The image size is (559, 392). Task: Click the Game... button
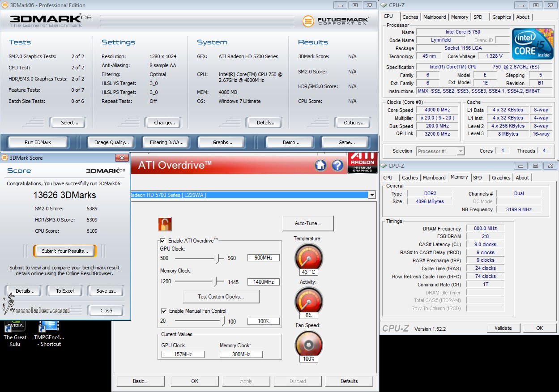pos(346,142)
